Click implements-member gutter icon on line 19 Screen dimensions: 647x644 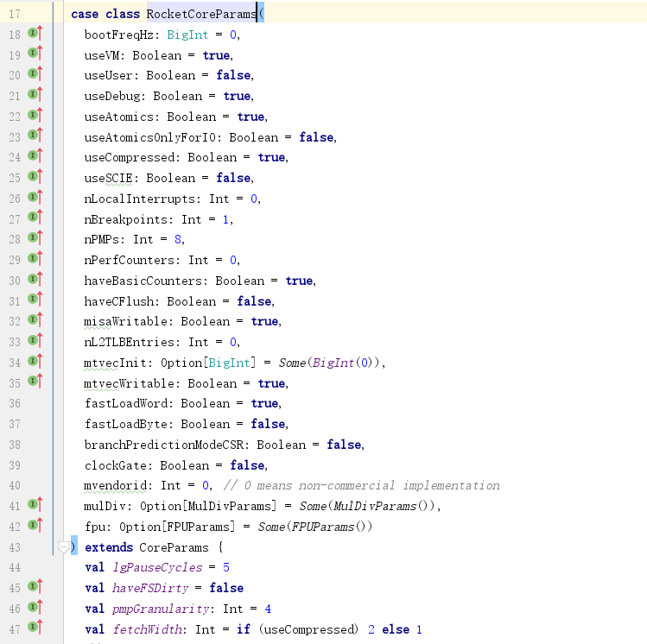(x=35, y=54)
